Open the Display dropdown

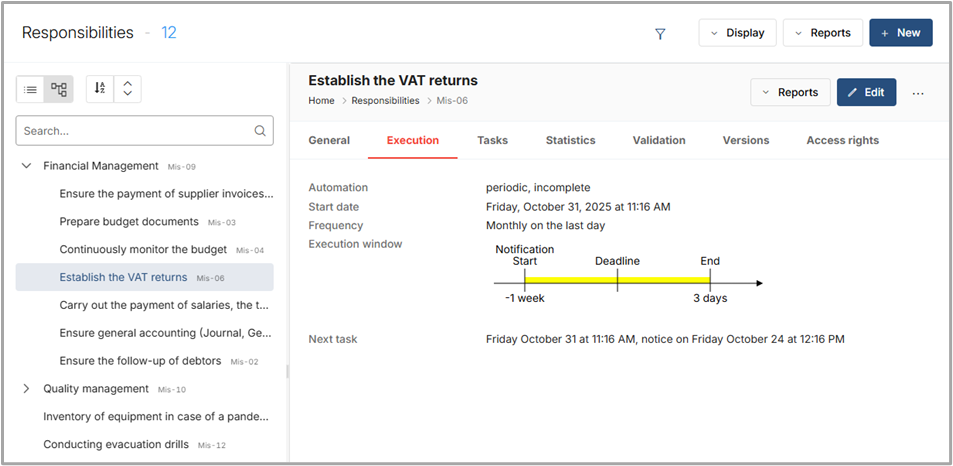coord(737,33)
